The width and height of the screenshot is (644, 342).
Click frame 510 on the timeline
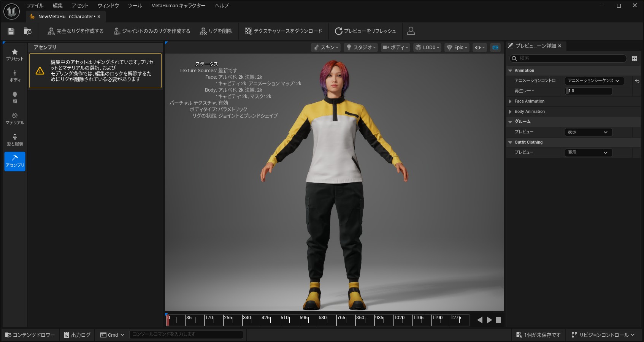(x=281, y=320)
